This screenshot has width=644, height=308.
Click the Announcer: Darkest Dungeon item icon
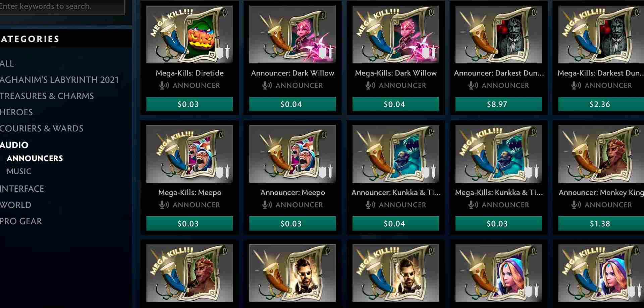tap(498, 34)
